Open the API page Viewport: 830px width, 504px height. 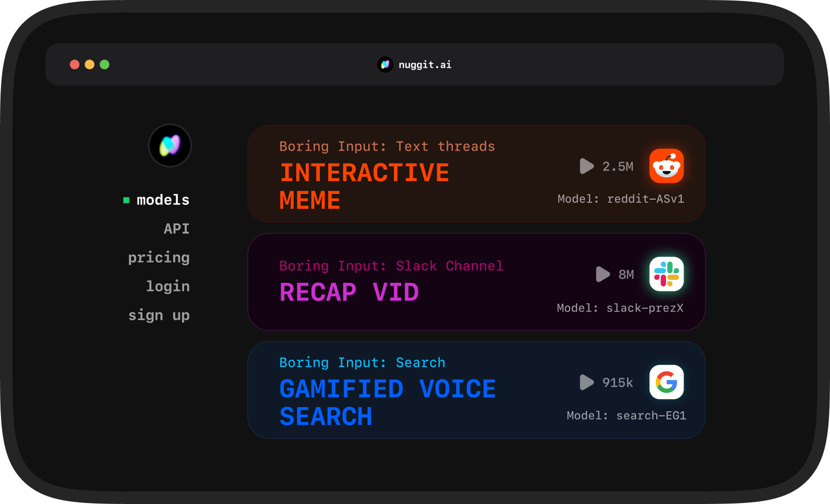176,229
